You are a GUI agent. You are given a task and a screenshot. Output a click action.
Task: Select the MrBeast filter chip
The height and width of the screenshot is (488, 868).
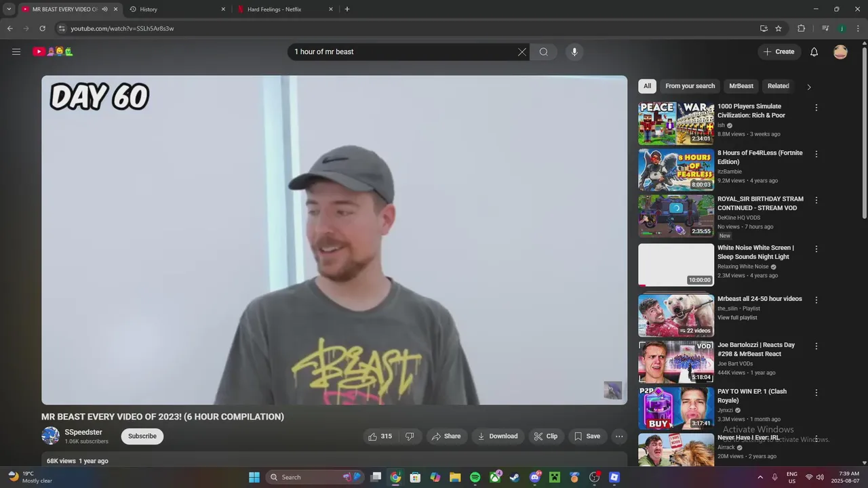coord(741,86)
